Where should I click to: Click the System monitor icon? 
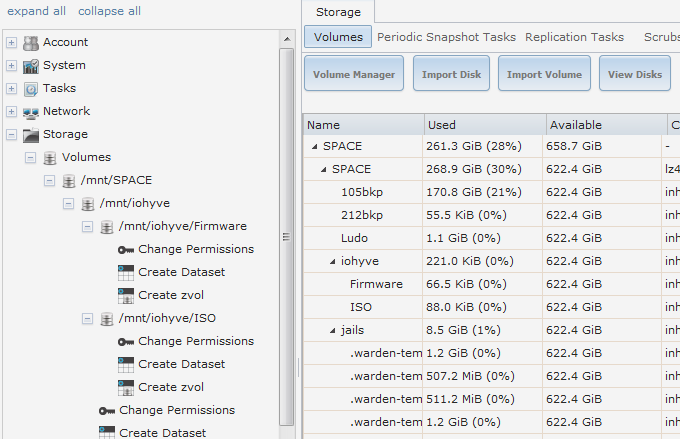point(31,65)
